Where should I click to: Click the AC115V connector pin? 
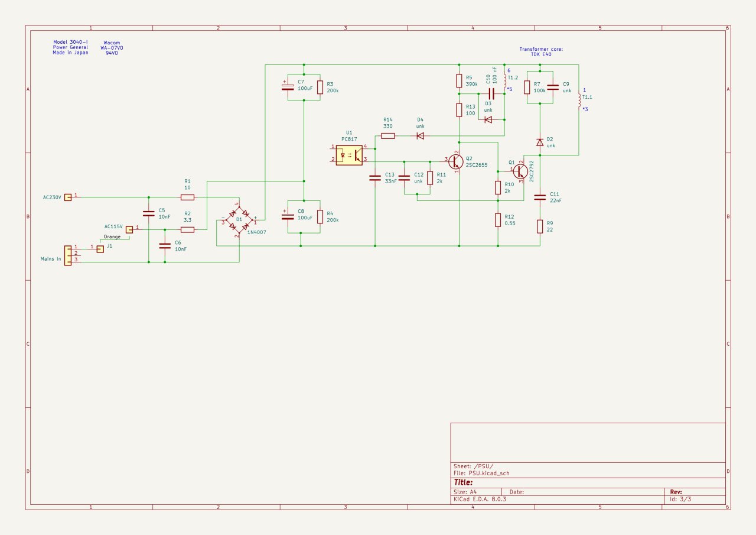[x=129, y=229]
